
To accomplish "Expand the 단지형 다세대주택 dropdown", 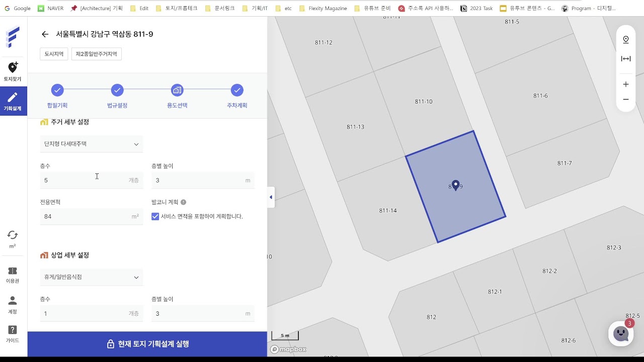I will tap(91, 144).
